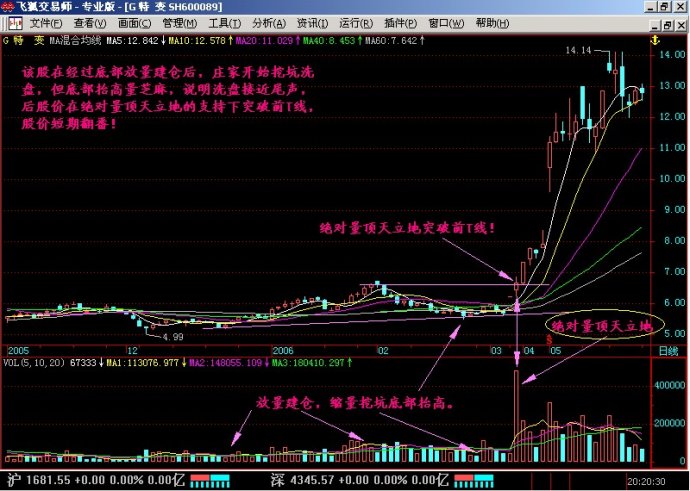This screenshot has height=491, width=690.
Task: Click the 02 month marker on date axis
Action: (x=383, y=351)
